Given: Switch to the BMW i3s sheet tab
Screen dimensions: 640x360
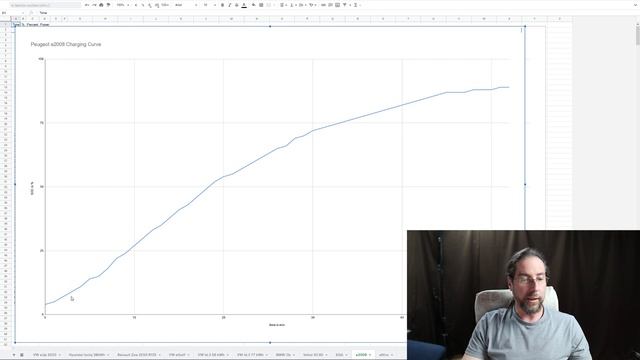Looking at the screenshot, I should click(283, 355).
